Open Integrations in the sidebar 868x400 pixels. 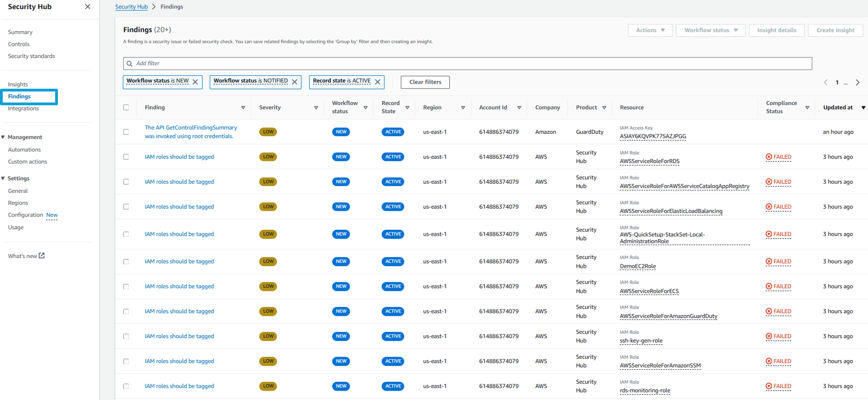point(23,108)
